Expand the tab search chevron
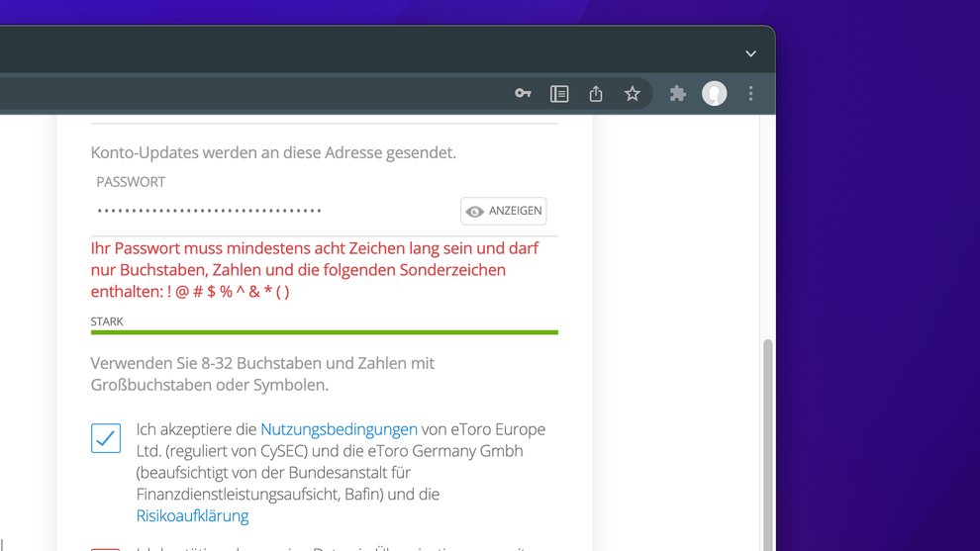The height and width of the screenshot is (551, 980). (750, 53)
